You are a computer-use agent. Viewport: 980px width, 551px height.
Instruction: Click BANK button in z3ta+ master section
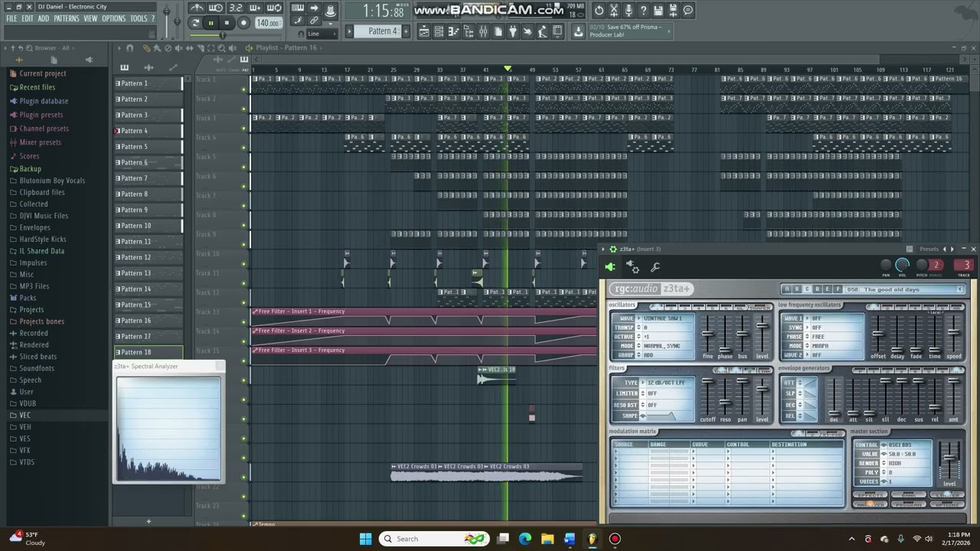click(x=909, y=495)
